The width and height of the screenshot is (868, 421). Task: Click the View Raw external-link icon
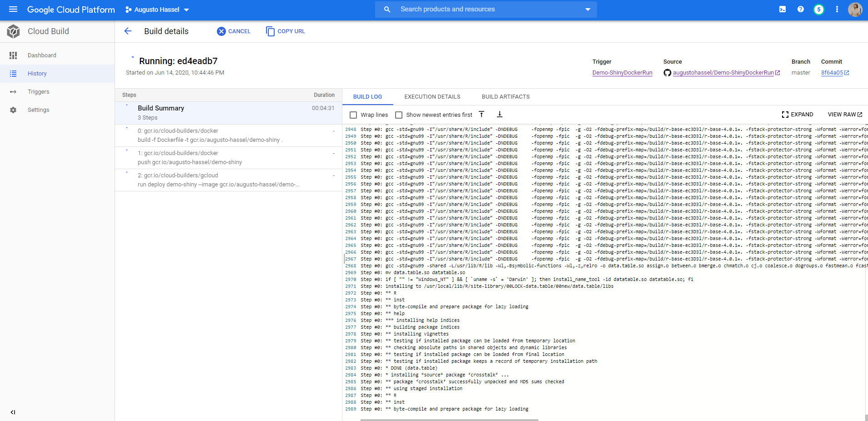click(x=860, y=115)
